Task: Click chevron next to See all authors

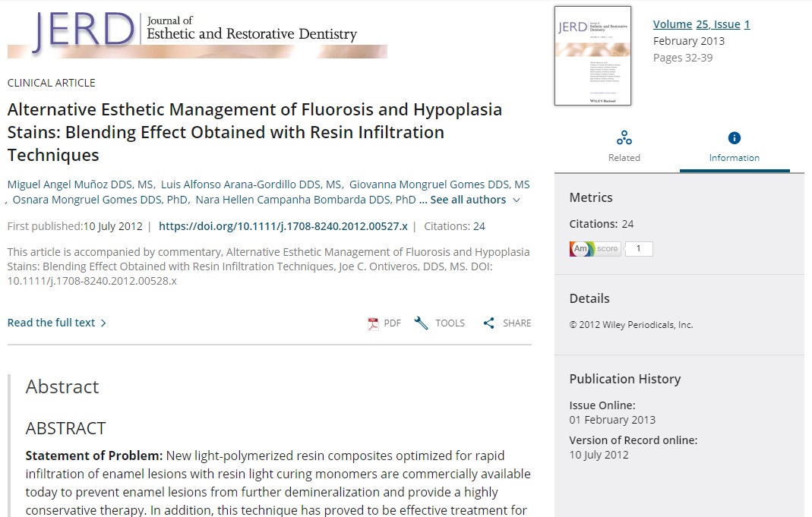Action: pyautogui.click(x=517, y=200)
